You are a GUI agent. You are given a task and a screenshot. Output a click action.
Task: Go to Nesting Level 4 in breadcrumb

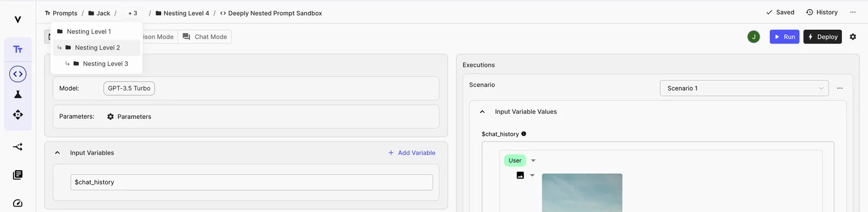coord(182,13)
